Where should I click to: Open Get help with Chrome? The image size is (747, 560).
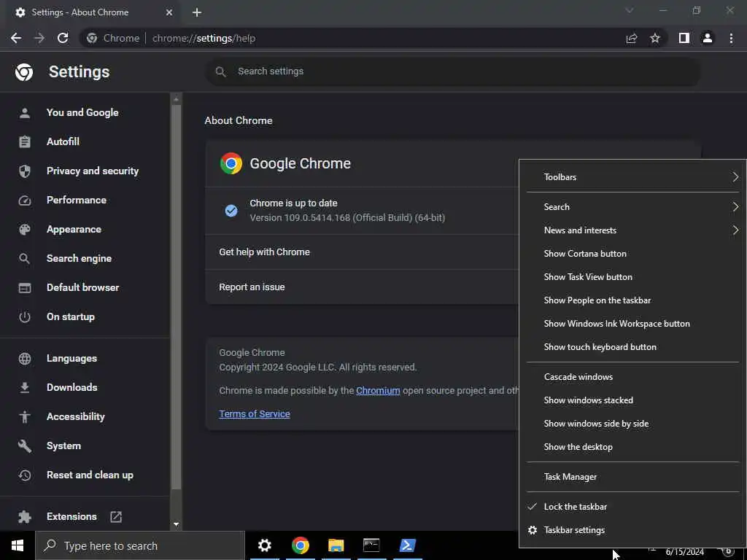[x=362, y=252]
